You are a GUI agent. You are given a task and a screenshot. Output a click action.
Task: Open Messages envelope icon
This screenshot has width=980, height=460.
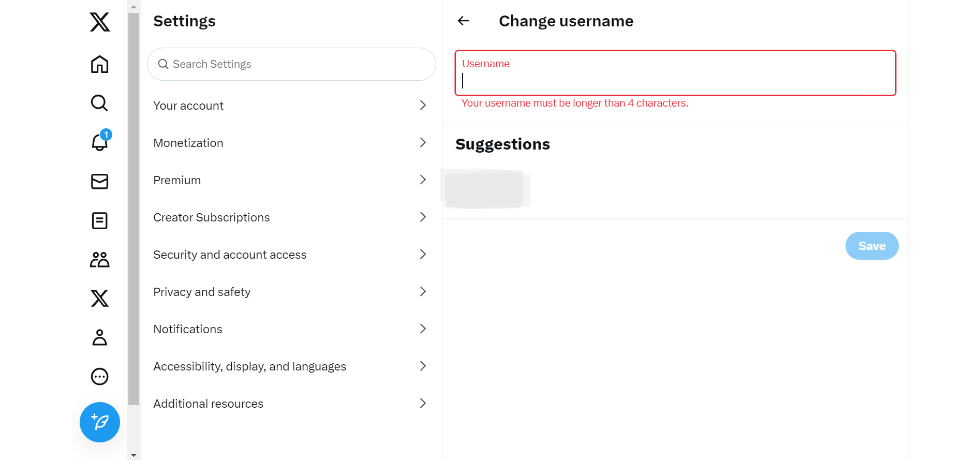point(99,182)
